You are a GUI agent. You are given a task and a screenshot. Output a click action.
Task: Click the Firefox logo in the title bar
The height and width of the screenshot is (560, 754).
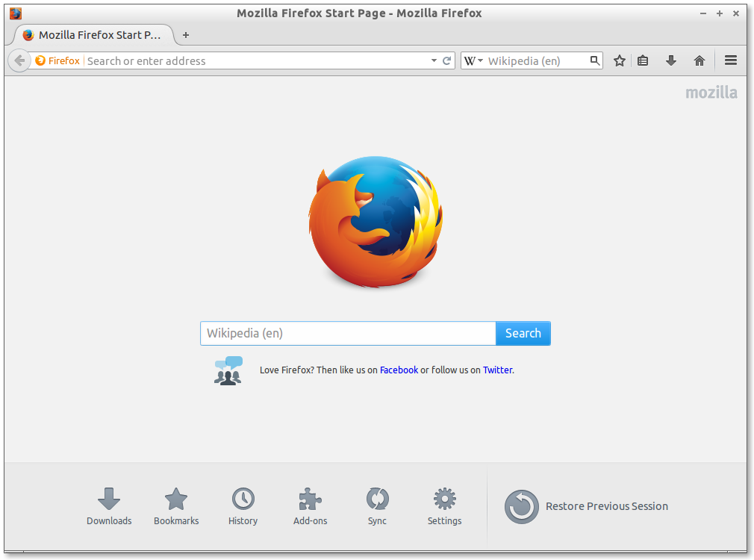(16, 13)
